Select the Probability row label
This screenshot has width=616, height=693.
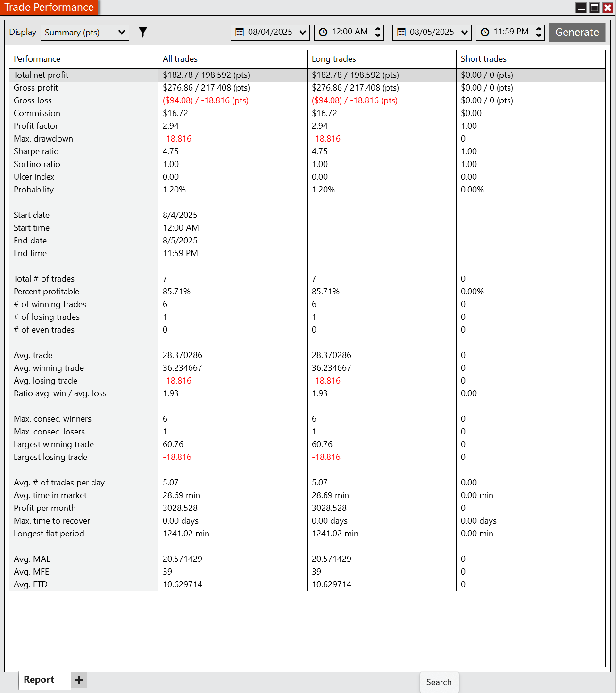pos(33,190)
